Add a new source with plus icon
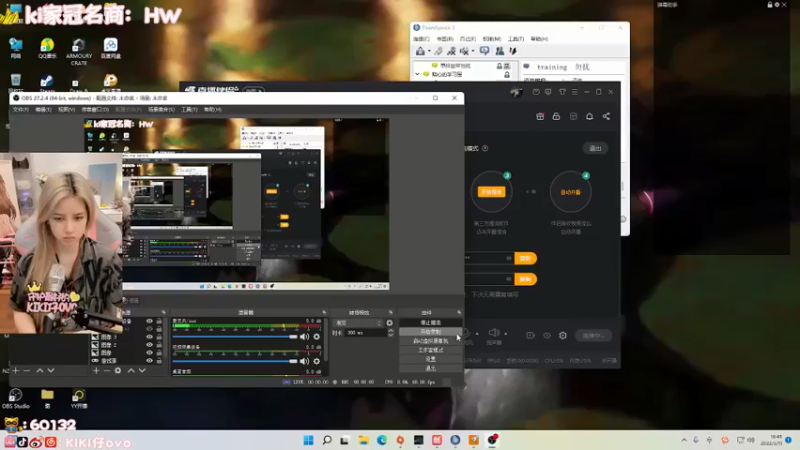Screen dimensions: 800x450 [x=96, y=370]
